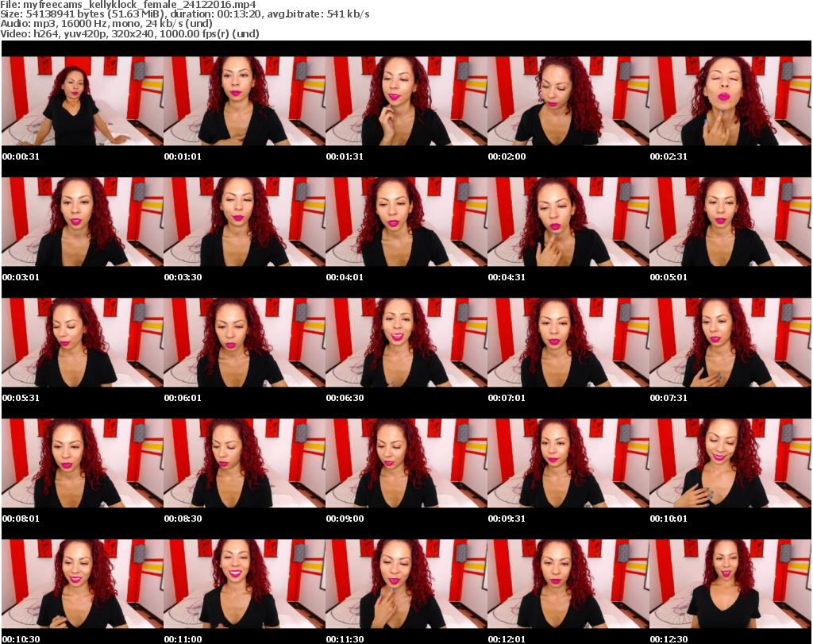The height and width of the screenshot is (644, 813).
Task: Select the thumbnail frame at 00:01:31
Action: [406, 101]
